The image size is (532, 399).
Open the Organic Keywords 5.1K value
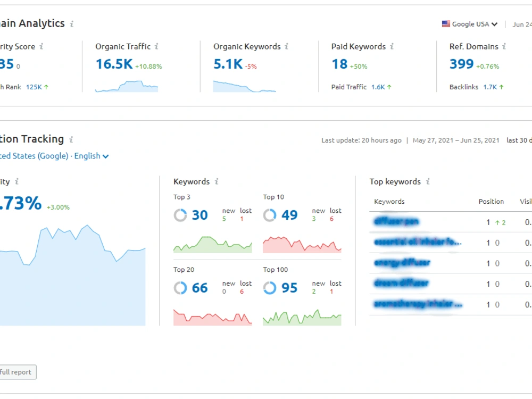click(228, 64)
